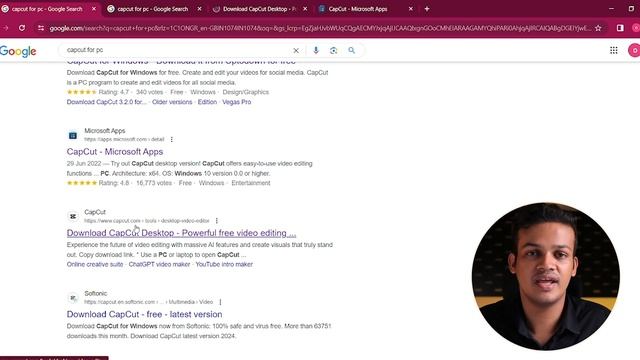Open Download CapCut 3.2.0 for... sitelink
The height and width of the screenshot is (360, 640).
click(x=107, y=102)
